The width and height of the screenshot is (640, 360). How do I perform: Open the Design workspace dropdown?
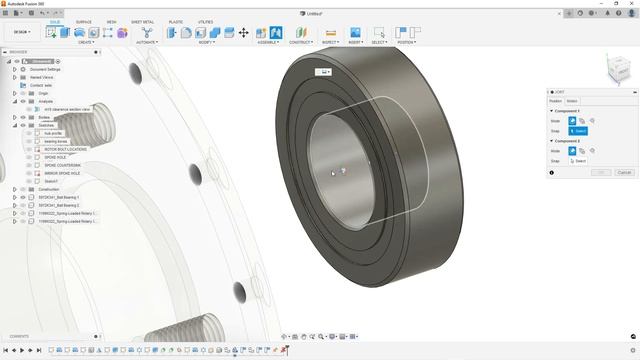22,32
